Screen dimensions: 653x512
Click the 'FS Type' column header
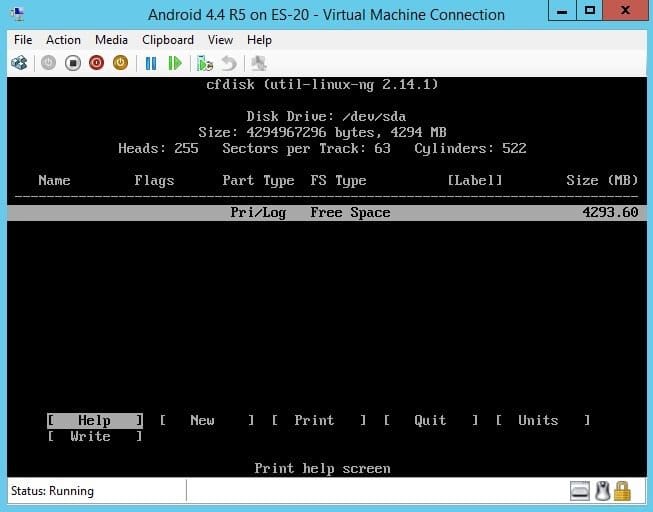coord(338,180)
